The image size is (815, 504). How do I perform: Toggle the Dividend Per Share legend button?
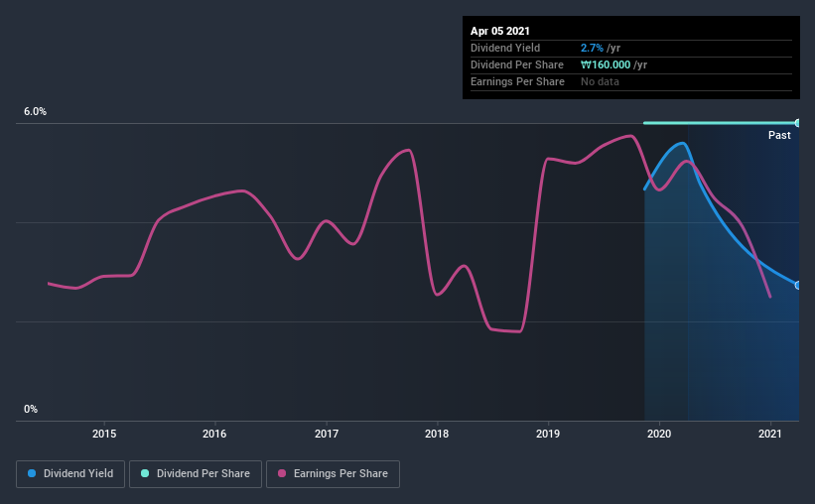tap(196, 474)
